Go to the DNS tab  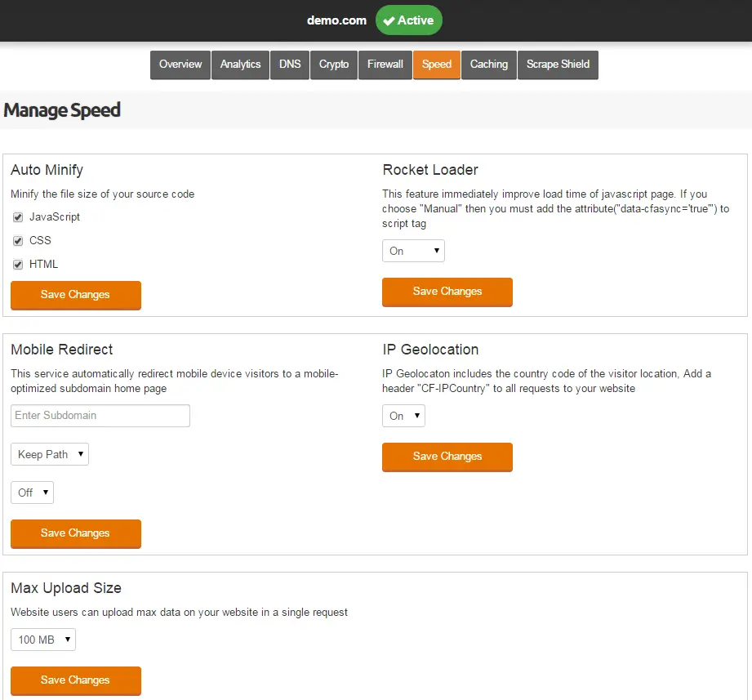[290, 65]
